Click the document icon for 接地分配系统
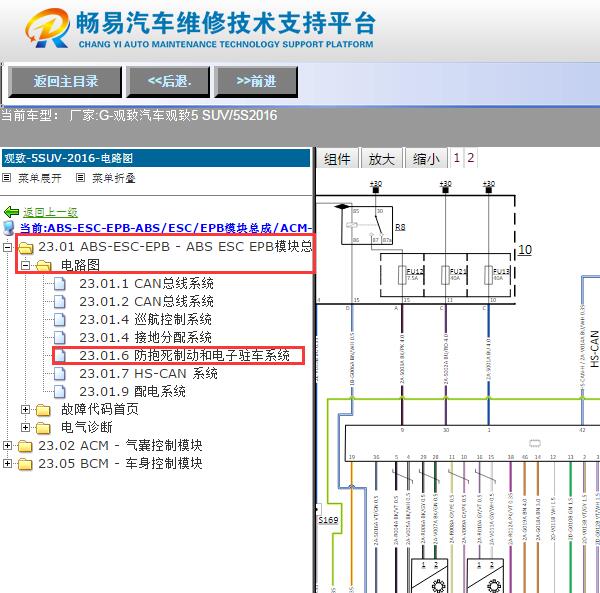 click(x=60, y=338)
